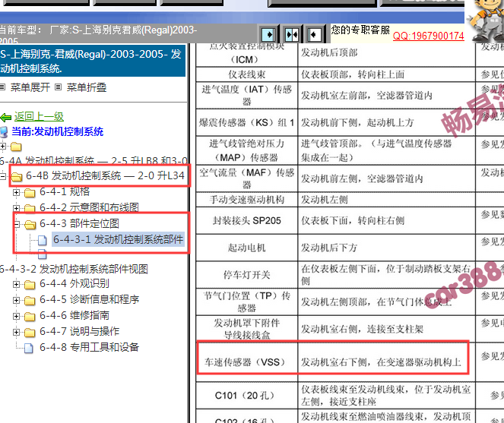Screen dimensions: 504x423
Task: Click the 封装接头 SP205 cell
Action: pos(246,221)
